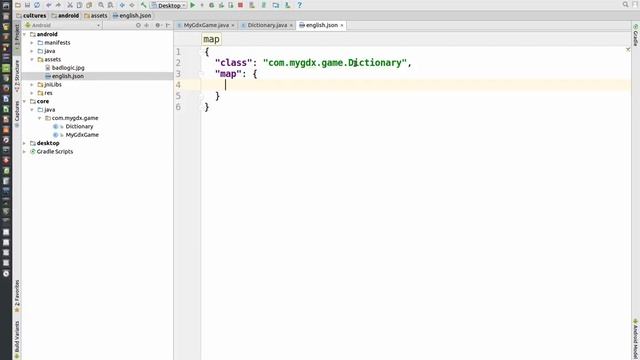Run the Desktop configuration with green arrow

(193, 5)
